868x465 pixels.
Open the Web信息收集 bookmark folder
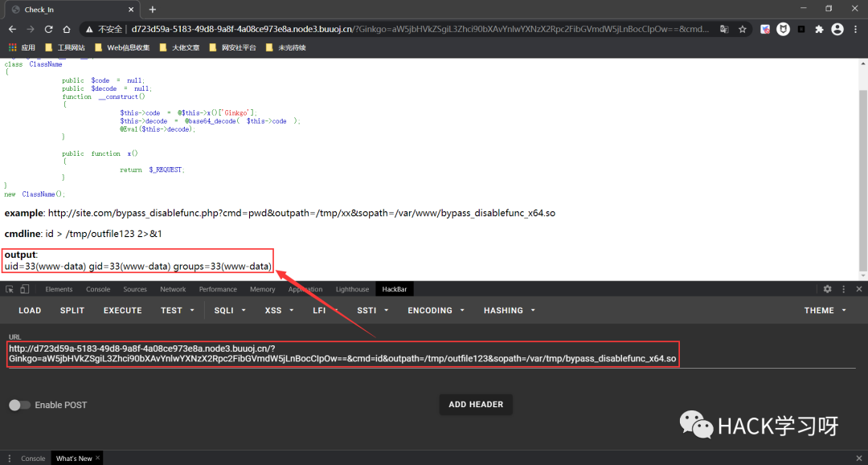point(122,47)
